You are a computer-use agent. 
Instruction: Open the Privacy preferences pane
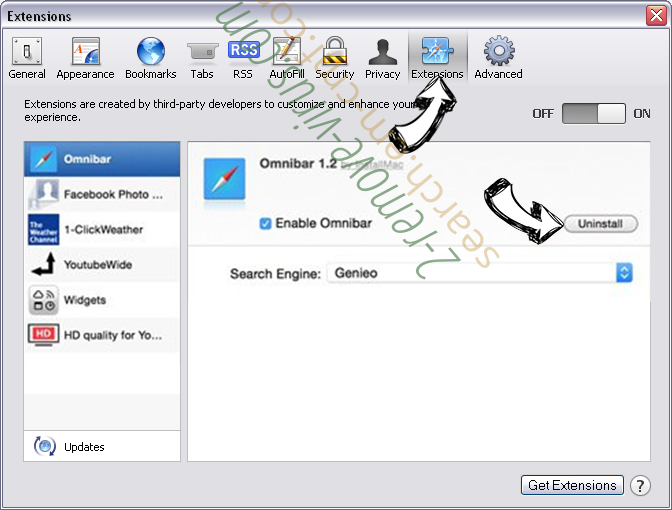tap(382, 58)
